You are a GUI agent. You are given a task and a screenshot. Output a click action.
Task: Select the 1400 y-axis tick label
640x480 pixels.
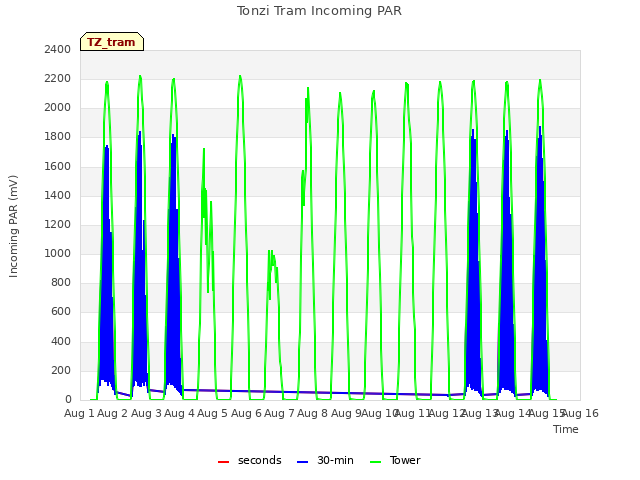58,196
